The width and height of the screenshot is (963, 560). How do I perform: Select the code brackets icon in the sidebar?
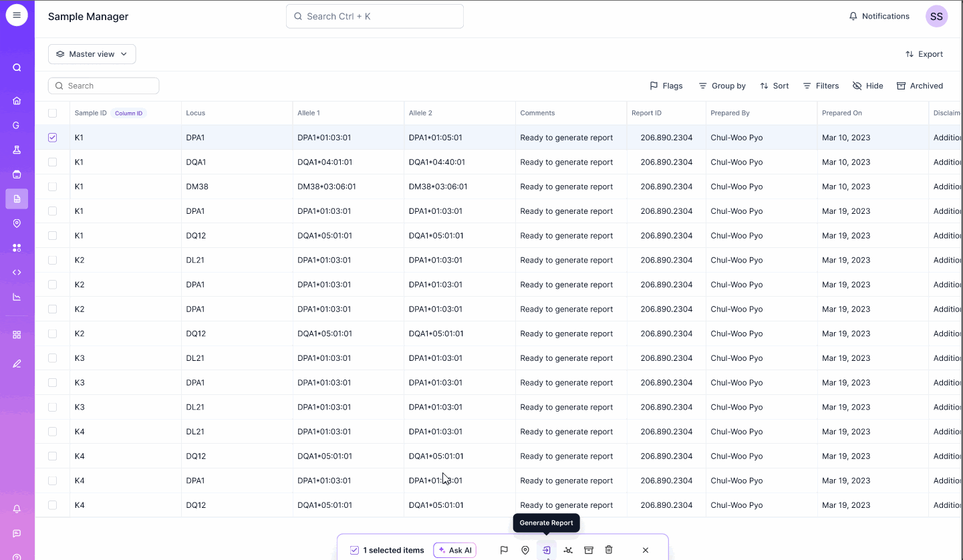[x=17, y=272]
